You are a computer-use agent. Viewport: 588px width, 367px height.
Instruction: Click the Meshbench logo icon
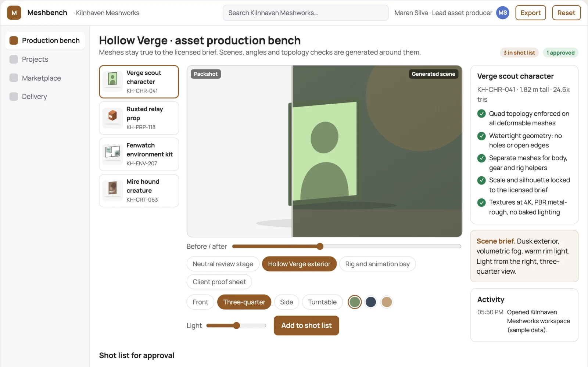click(14, 13)
